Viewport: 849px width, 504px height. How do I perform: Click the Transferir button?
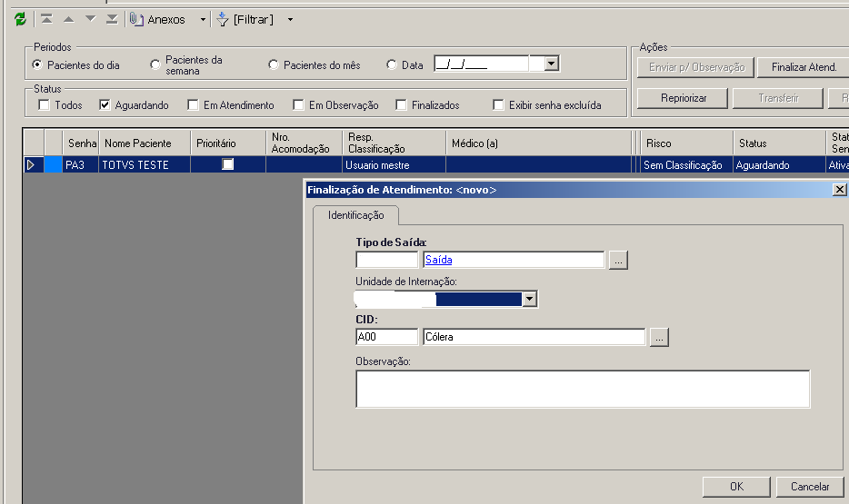pyautogui.click(x=778, y=98)
